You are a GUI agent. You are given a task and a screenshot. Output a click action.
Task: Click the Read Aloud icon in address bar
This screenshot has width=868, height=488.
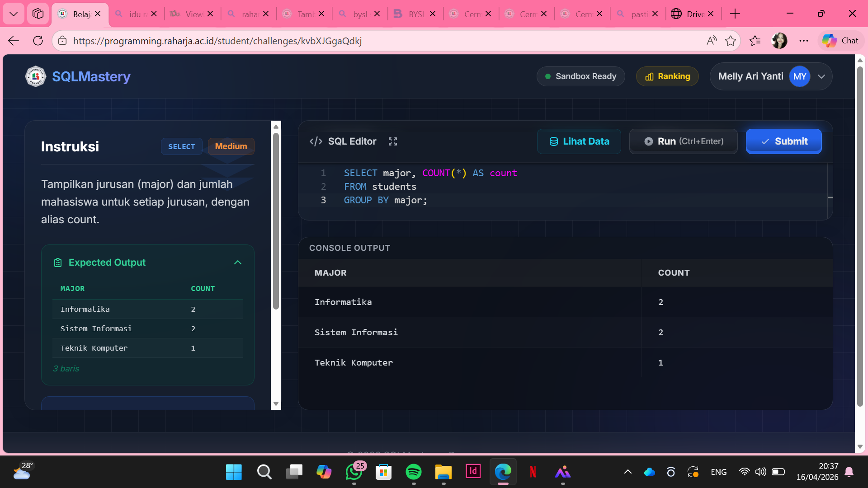pos(711,41)
